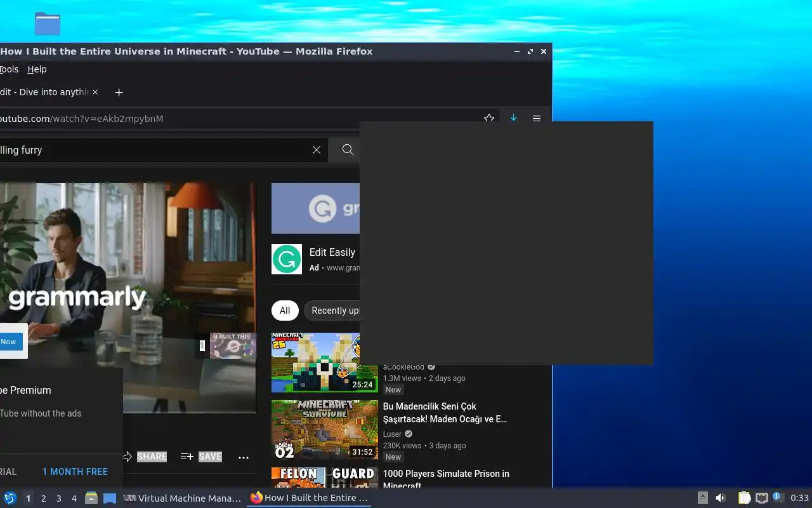This screenshot has height=508, width=812.
Task: Open the Minecraft Survival thumbnail 31:52
Action: (325, 430)
